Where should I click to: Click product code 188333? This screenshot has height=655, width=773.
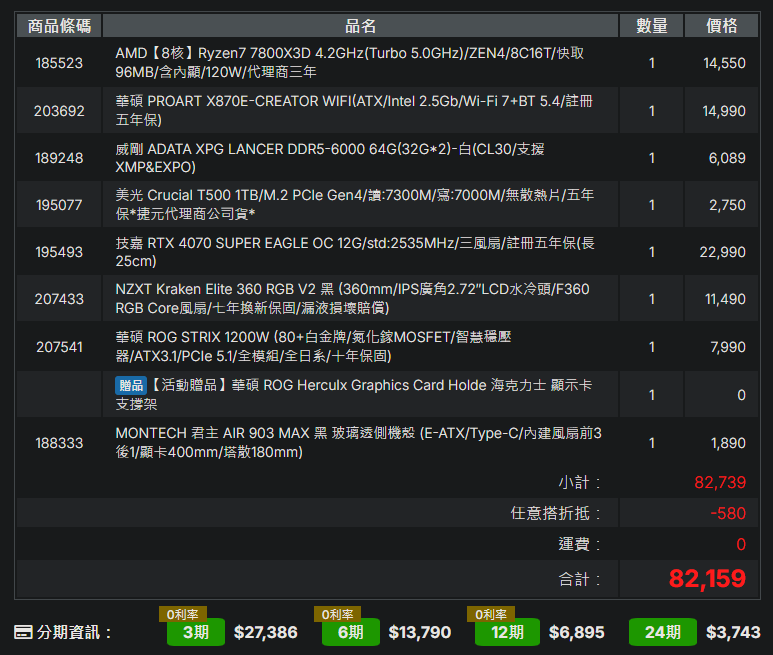(59, 443)
